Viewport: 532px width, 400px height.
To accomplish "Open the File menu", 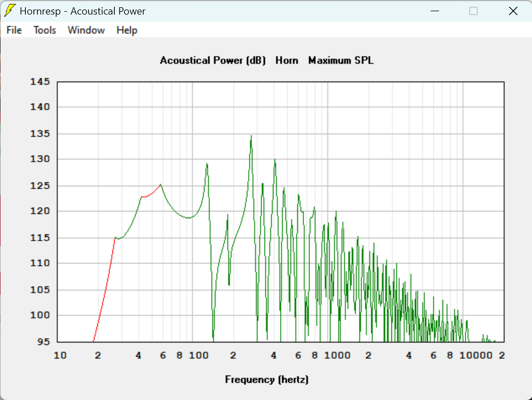I will point(14,30).
